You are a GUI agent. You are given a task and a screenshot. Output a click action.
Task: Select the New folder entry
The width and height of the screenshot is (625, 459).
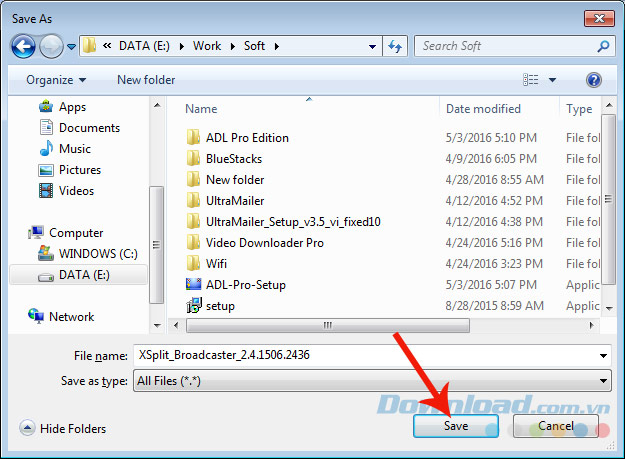click(x=235, y=180)
